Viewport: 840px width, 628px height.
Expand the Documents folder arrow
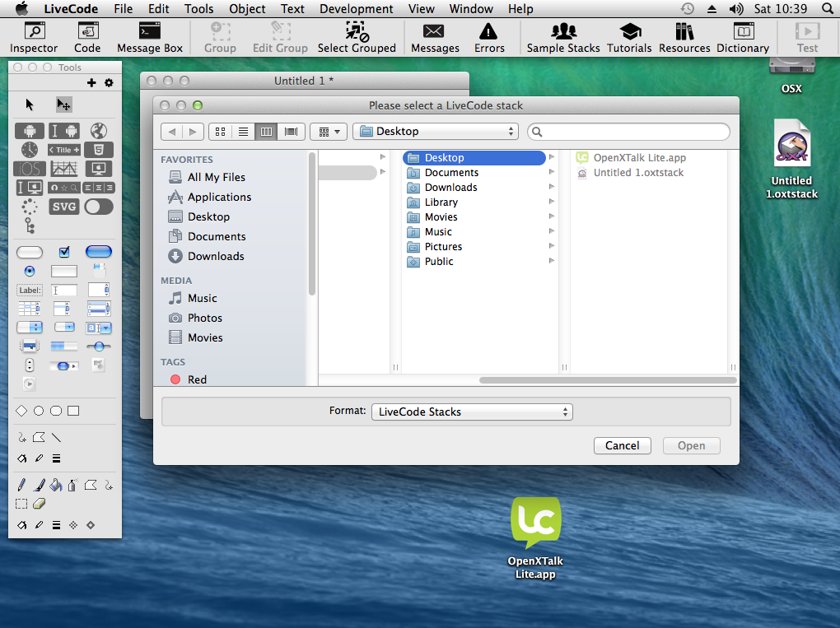(551, 172)
